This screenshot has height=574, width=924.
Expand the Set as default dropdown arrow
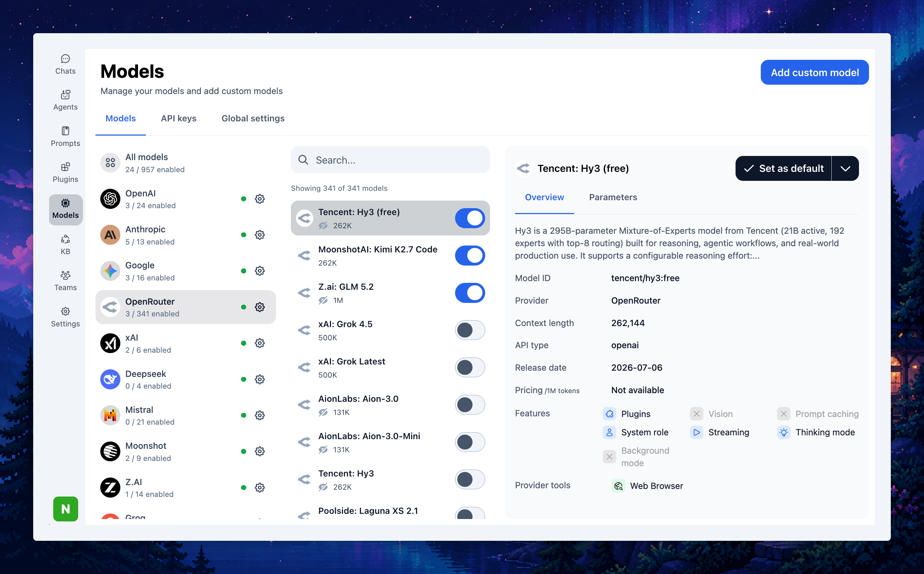pyautogui.click(x=845, y=168)
